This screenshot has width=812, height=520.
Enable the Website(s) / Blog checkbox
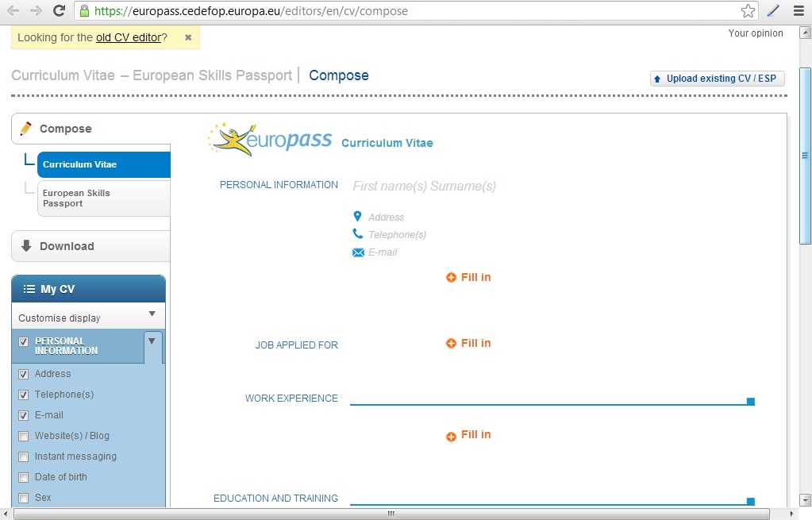pyautogui.click(x=23, y=436)
